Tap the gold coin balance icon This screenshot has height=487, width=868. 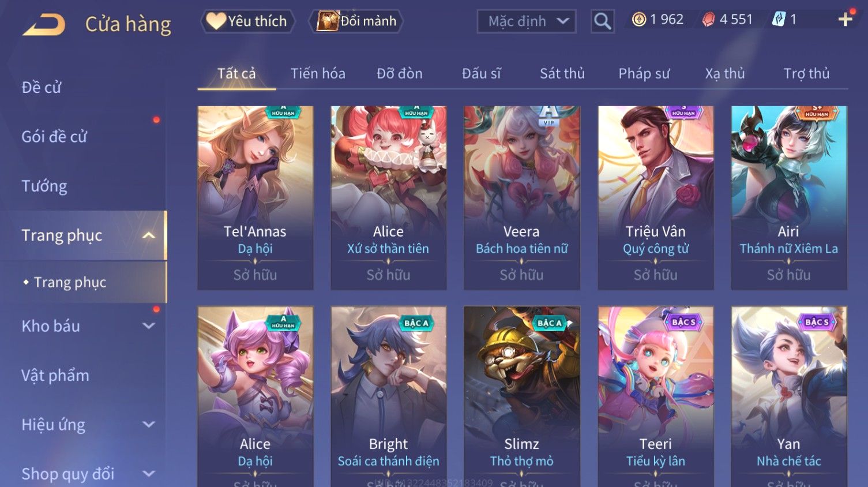638,20
